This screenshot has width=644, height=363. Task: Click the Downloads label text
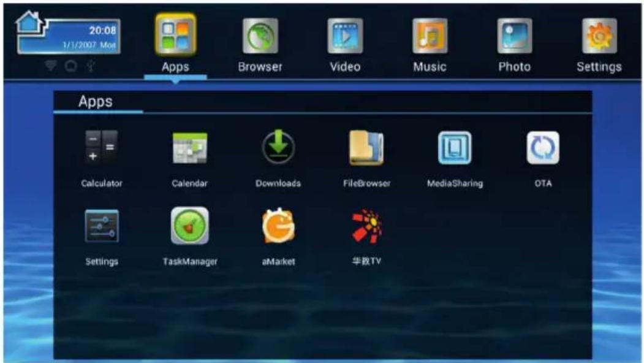(278, 183)
